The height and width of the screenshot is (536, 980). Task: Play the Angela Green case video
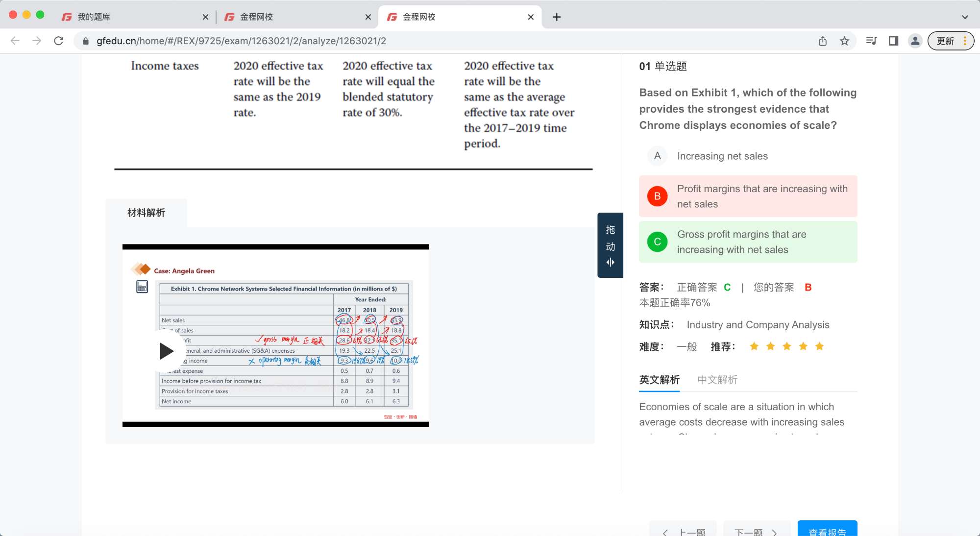(167, 351)
